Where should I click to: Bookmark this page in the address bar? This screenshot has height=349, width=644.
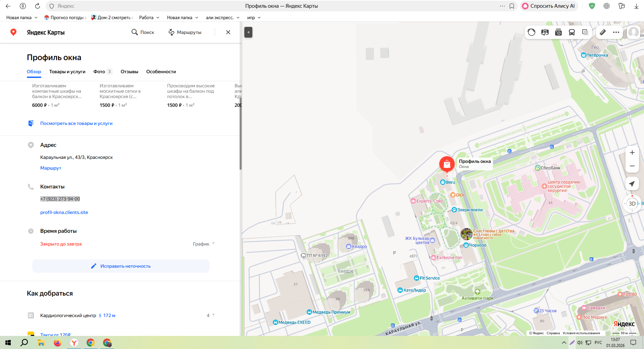tap(512, 6)
